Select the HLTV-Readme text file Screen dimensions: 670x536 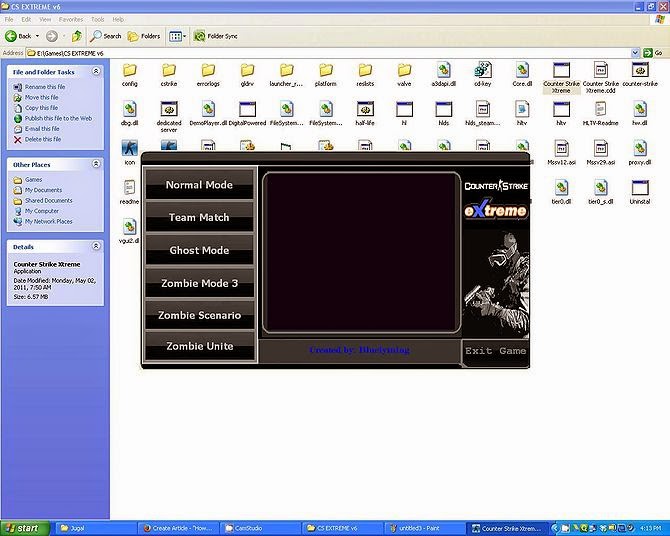coord(601,114)
